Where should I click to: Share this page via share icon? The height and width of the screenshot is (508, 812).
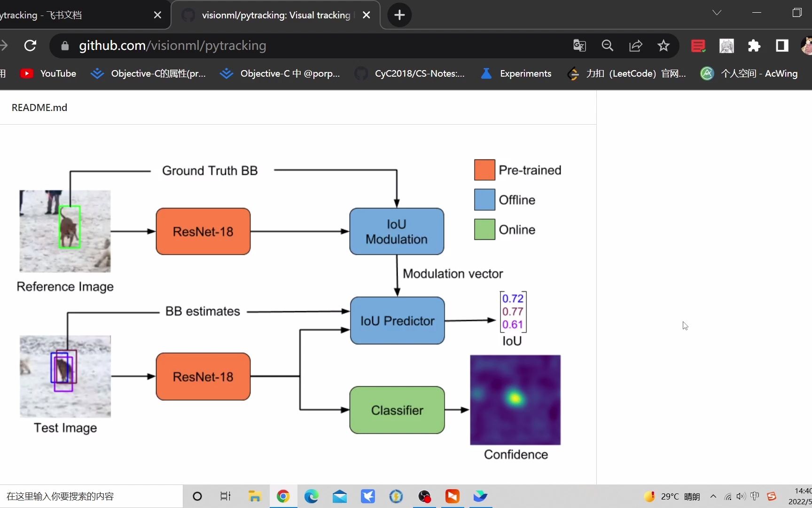pos(636,46)
